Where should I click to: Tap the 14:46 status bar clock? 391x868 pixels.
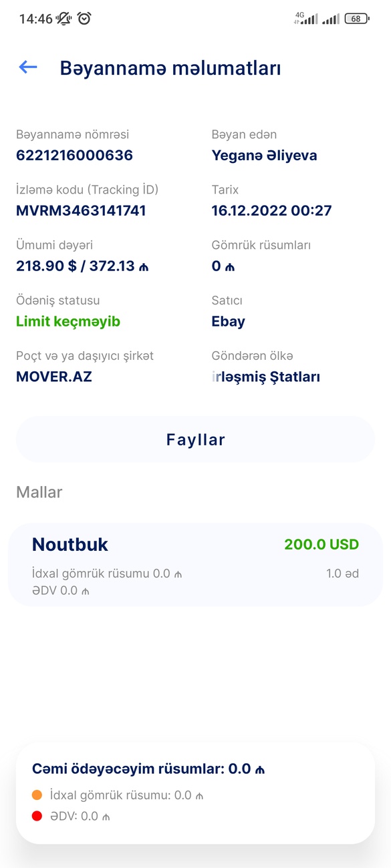tap(35, 19)
